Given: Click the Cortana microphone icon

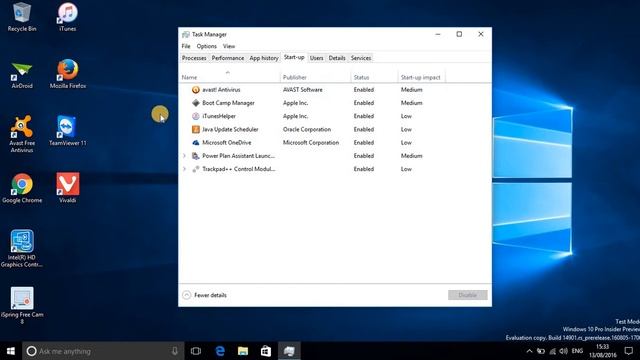Looking at the screenshot, I should (x=175, y=351).
